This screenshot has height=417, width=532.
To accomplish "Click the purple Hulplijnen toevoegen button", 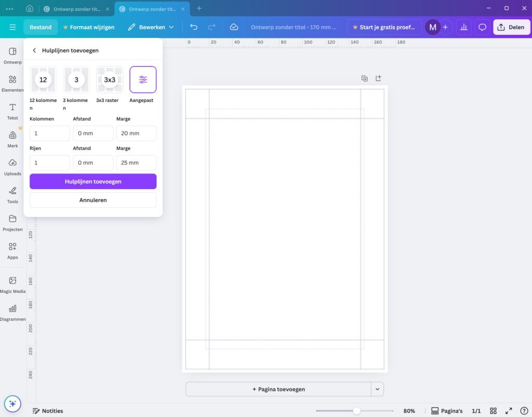I will (x=93, y=181).
